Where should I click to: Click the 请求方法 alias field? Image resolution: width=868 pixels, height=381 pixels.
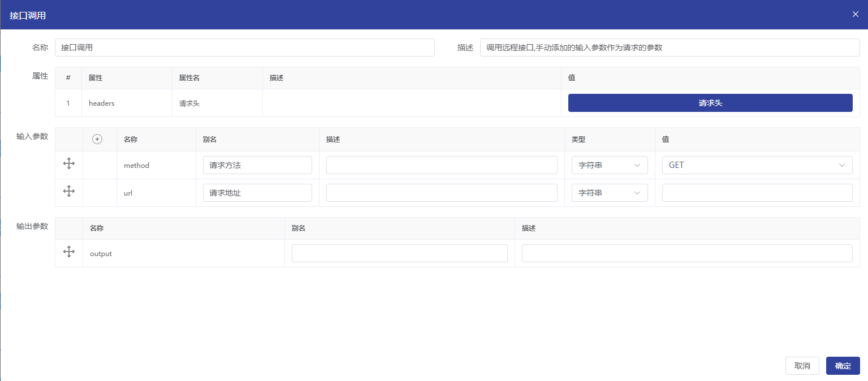(x=257, y=165)
